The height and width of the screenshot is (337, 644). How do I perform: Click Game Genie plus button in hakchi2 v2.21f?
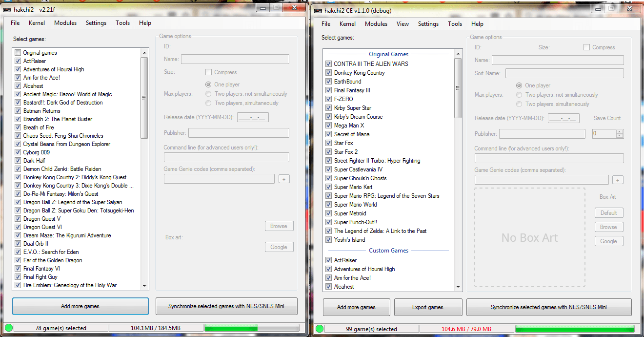[x=284, y=179]
